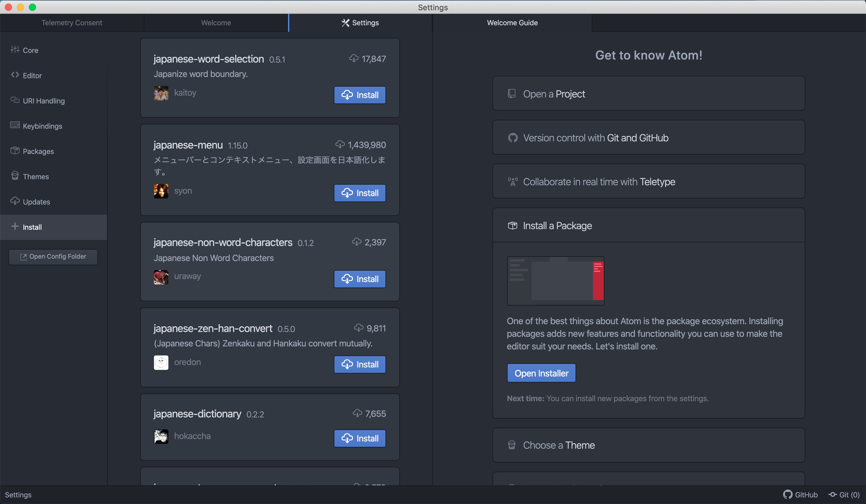Open the Updates section
The image size is (866, 504).
(x=53, y=202)
